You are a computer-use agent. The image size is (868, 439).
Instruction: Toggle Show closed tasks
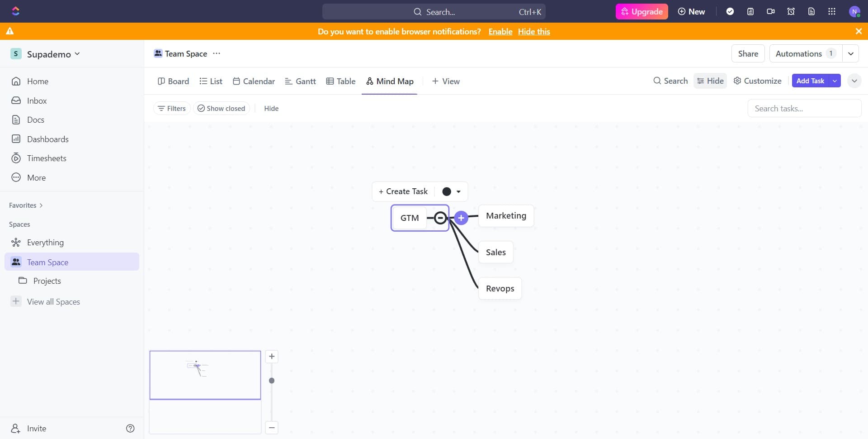(221, 108)
